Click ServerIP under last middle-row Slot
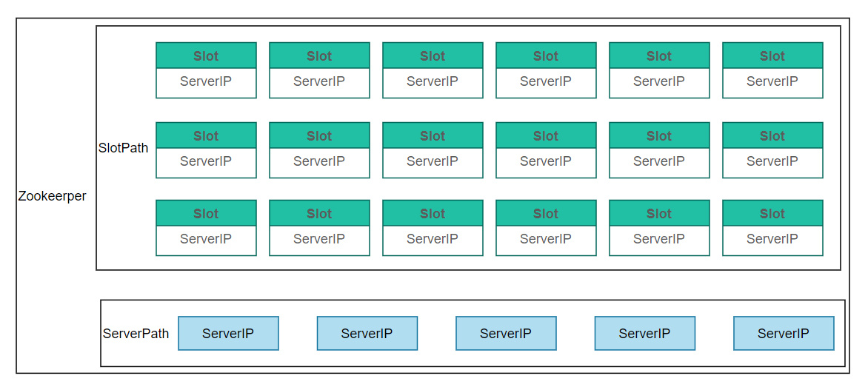This screenshot has width=868, height=387. coord(772,163)
